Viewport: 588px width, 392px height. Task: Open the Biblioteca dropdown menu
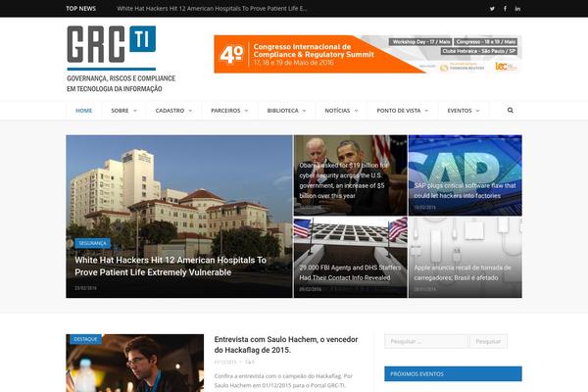coord(285,111)
